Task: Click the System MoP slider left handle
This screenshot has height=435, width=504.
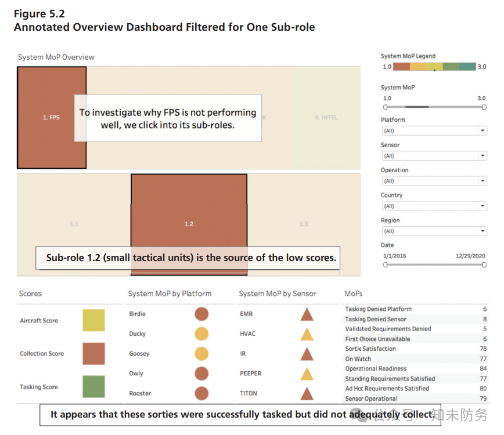Action: point(386,107)
